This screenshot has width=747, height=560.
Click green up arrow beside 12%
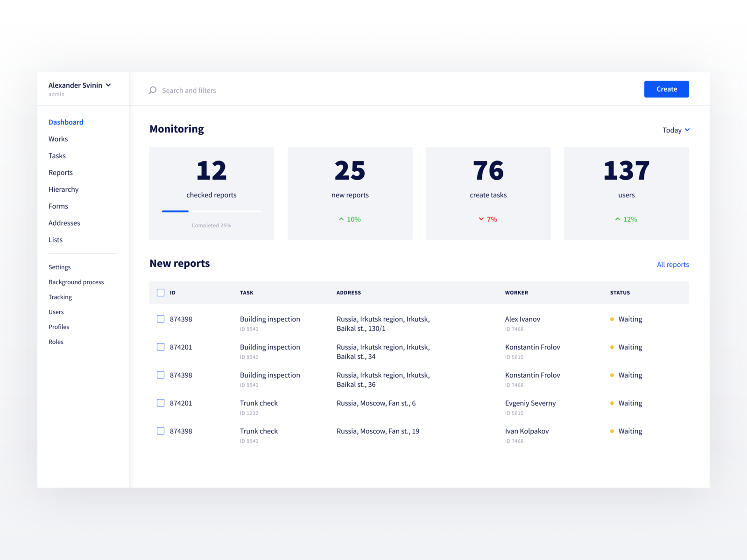[x=618, y=219]
